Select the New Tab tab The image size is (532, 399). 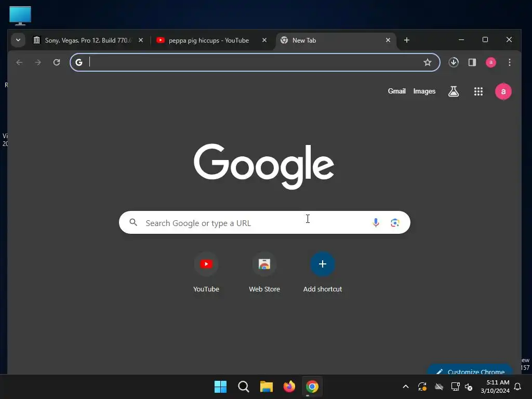[336, 41]
